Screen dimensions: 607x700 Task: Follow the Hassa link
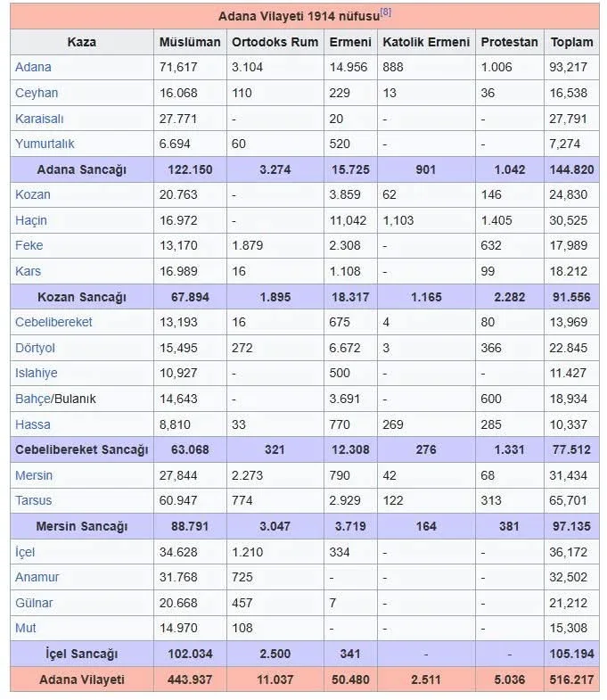tap(32, 424)
